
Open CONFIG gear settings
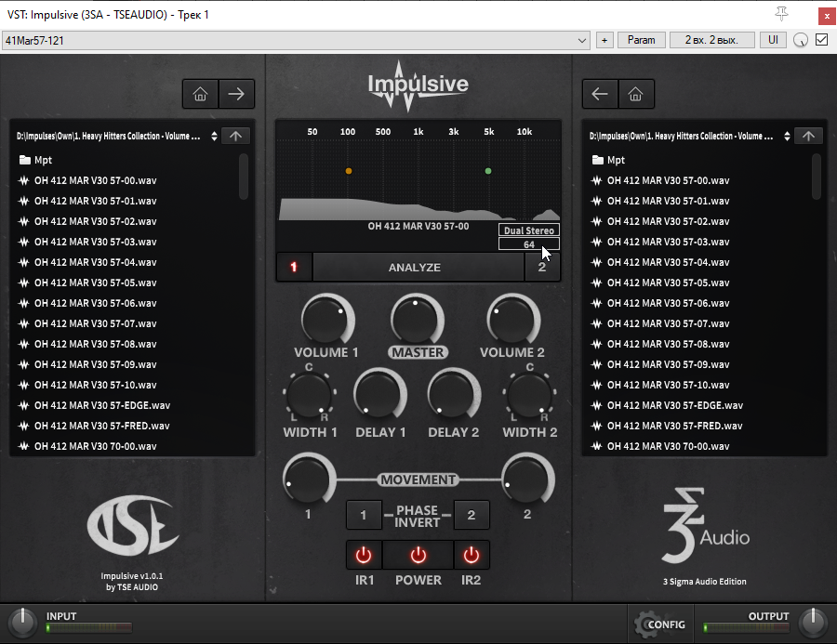point(660,624)
